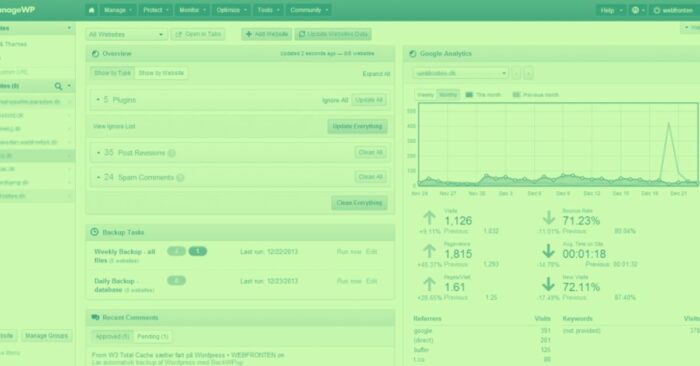Open the smiley feedback dropdown
Viewport: 700px width, 366px height.
click(638, 10)
